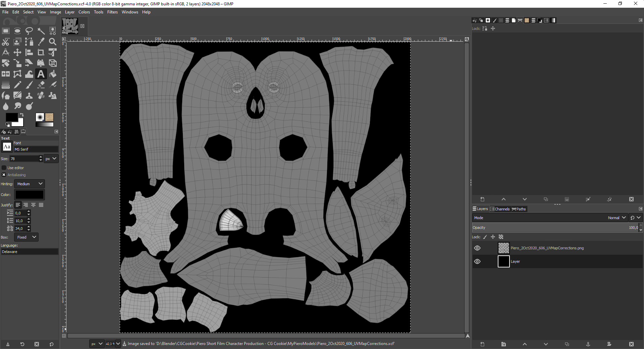Image resolution: width=644 pixels, height=349 pixels.
Task: Choose the Bucket Fill tool
Action: (52, 74)
